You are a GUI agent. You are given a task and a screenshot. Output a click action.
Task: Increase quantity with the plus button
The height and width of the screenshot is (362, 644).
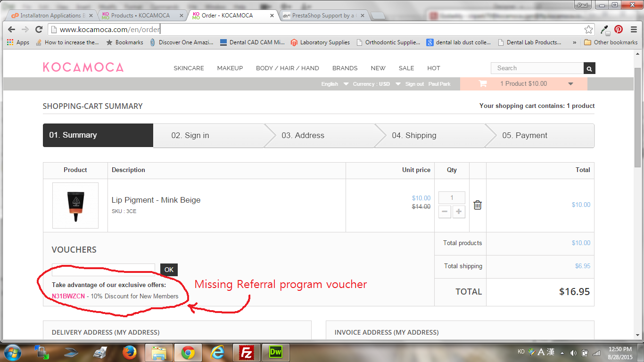[x=459, y=212]
